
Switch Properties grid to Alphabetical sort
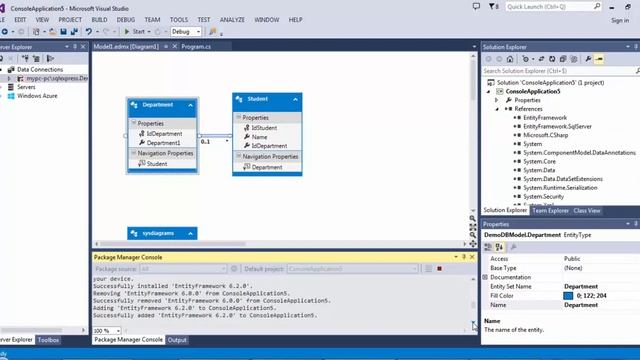[x=499, y=247]
